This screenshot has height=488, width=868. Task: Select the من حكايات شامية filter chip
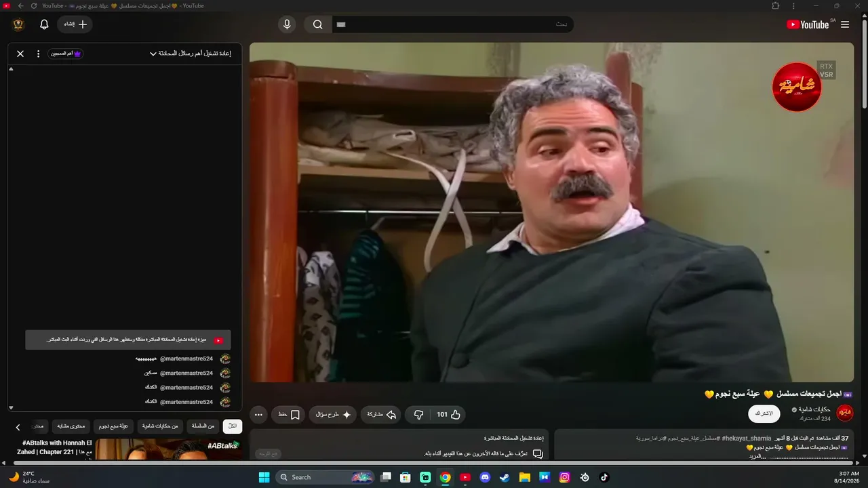click(x=160, y=426)
